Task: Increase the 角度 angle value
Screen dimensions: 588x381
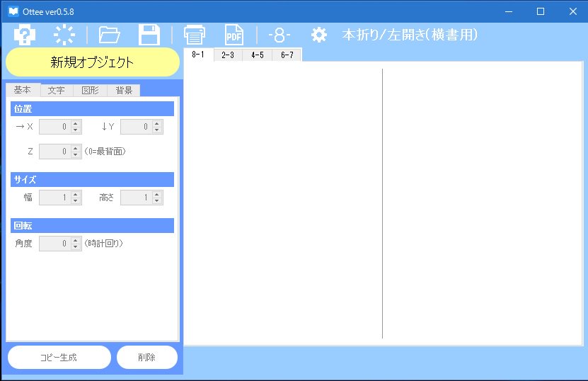Action: click(x=76, y=240)
